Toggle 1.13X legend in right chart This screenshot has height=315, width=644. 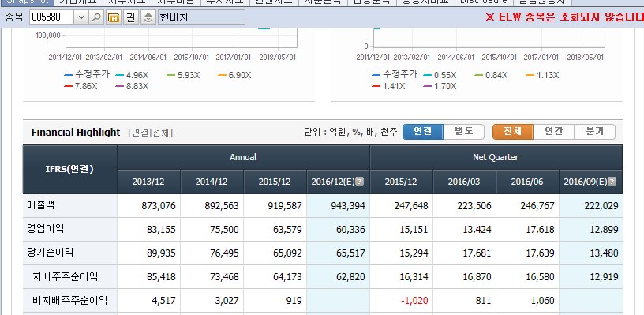542,75
